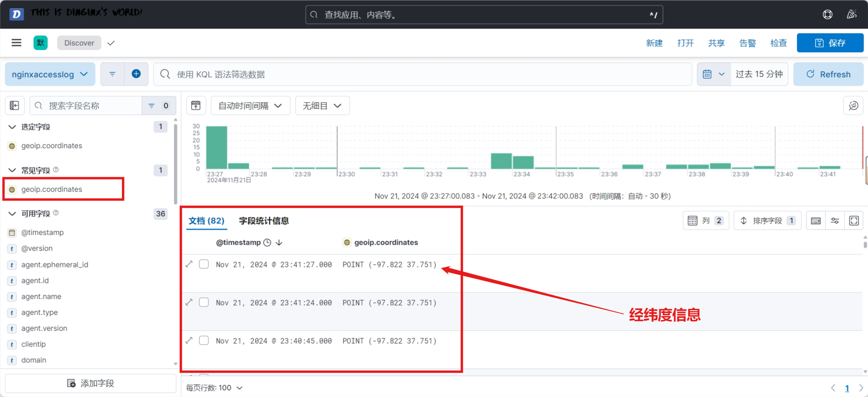Expand the 23:41:27 document row
This screenshot has height=397, width=868.
pos(189,264)
